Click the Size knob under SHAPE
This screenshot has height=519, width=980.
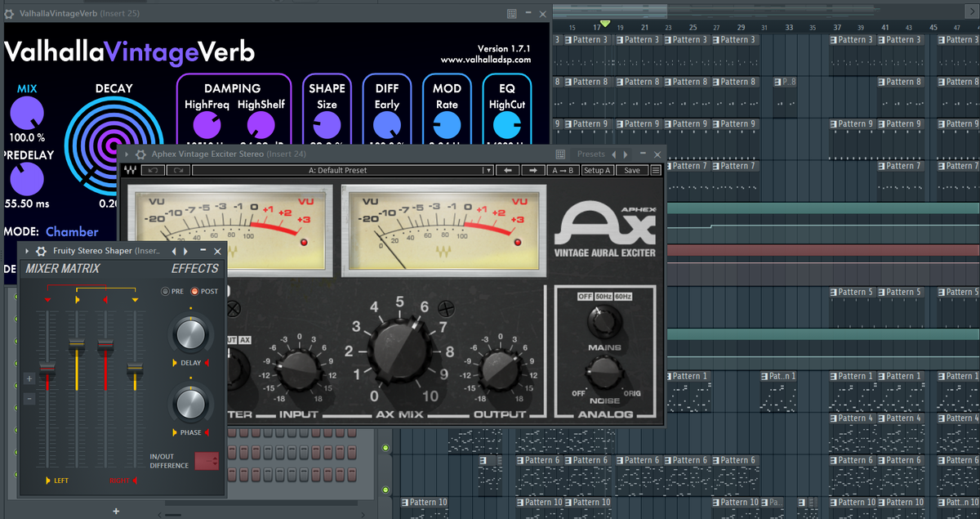[327, 125]
